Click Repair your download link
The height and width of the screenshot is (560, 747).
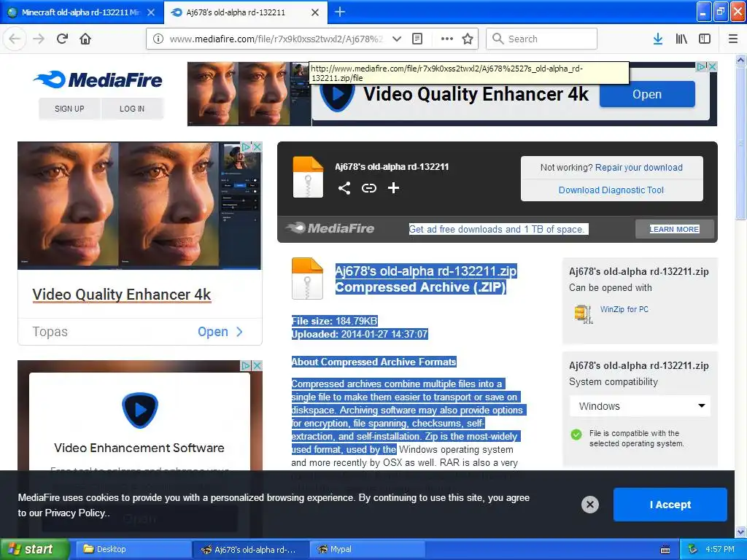pyautogui.click(x=638, y=168)
